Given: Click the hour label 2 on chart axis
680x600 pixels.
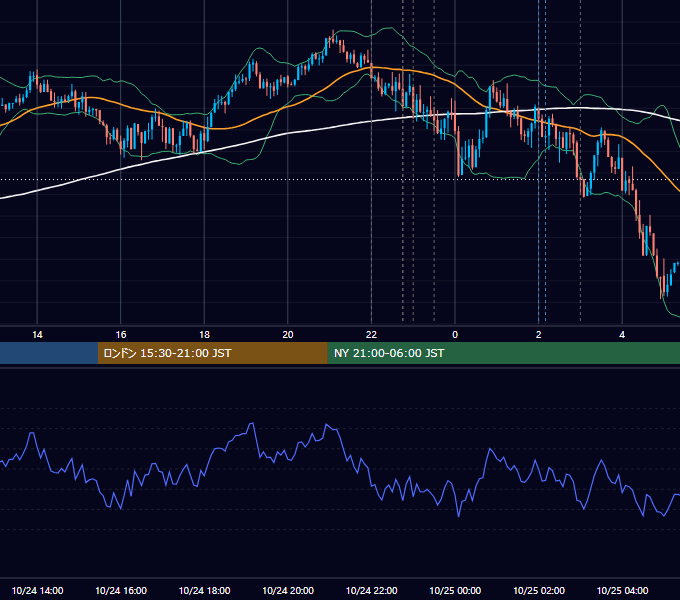Looking at the screenshot, I should tap(538, 335).
